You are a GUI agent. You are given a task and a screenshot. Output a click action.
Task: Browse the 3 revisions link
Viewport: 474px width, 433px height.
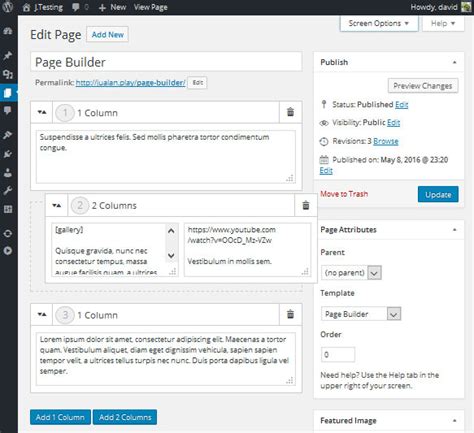point(386,141)
